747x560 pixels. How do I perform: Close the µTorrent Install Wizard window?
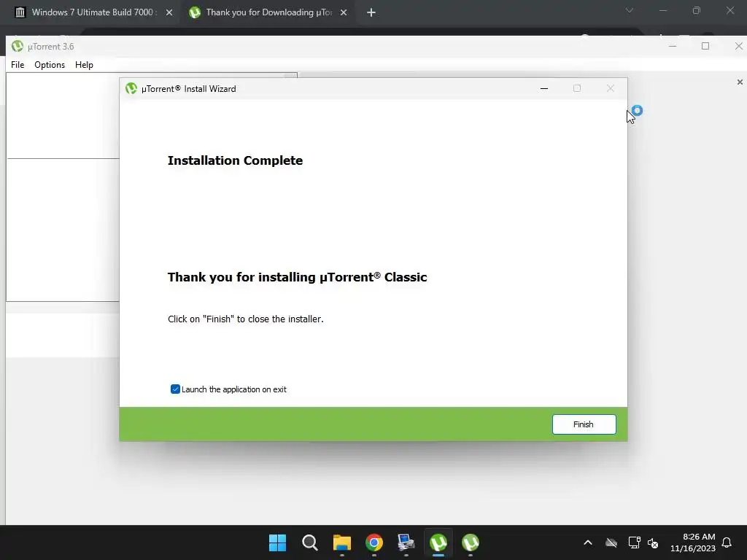click(611, 88)
